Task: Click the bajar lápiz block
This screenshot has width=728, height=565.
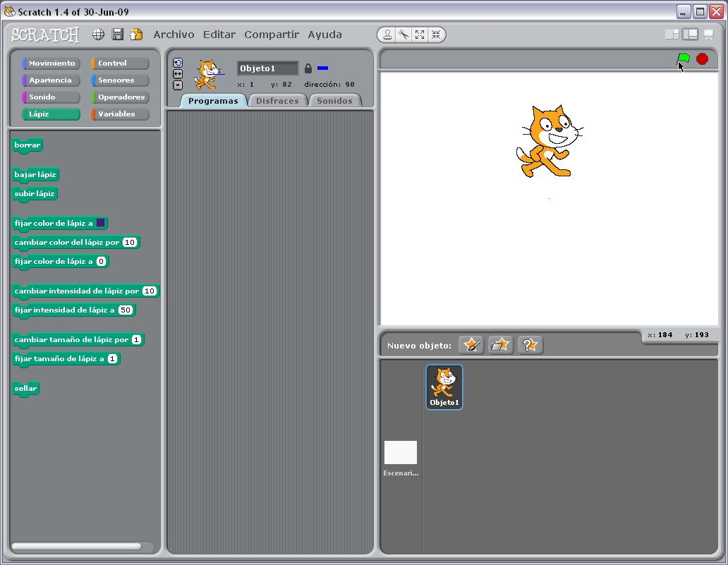Action: [35, 175]
